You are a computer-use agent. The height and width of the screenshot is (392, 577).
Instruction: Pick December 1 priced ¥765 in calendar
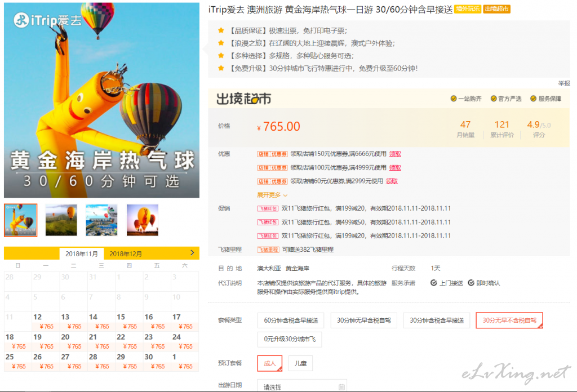[x=185, y=361]
